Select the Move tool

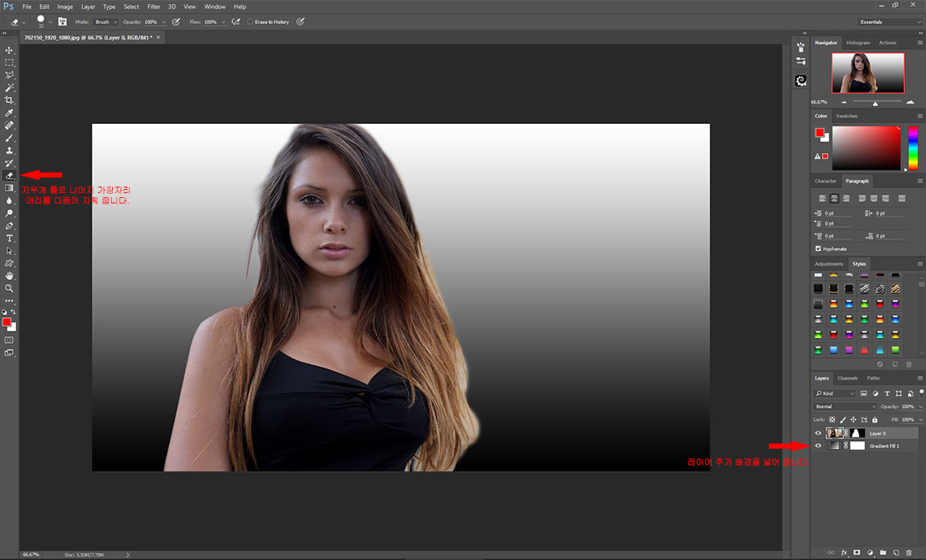click(x=9, y=50)
